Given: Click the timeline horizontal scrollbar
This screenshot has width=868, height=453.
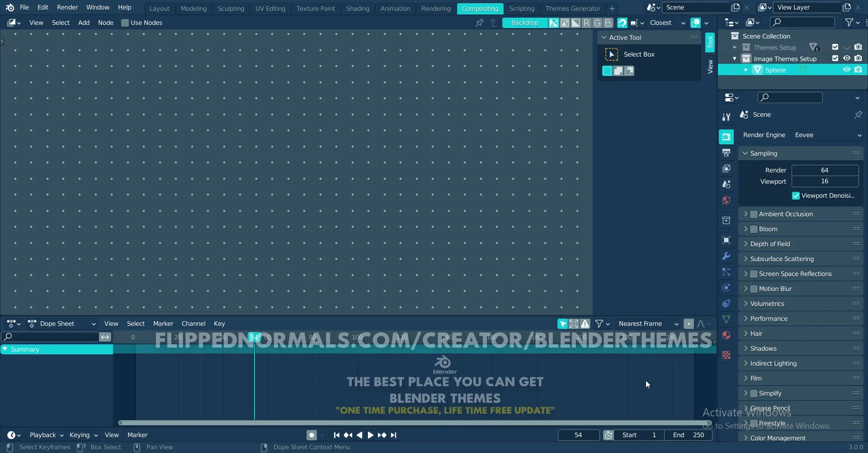Looking at the screenshot, I should pyautogui.click(x=415, y=423).
